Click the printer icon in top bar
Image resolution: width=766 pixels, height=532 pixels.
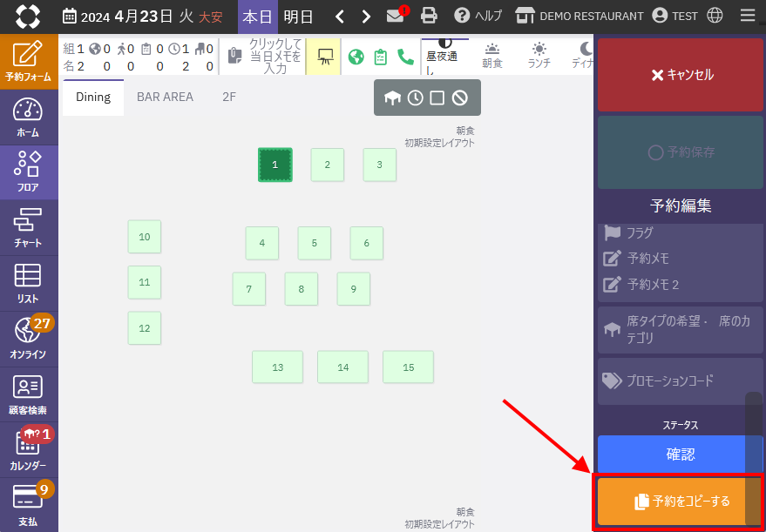coord(429,16)
